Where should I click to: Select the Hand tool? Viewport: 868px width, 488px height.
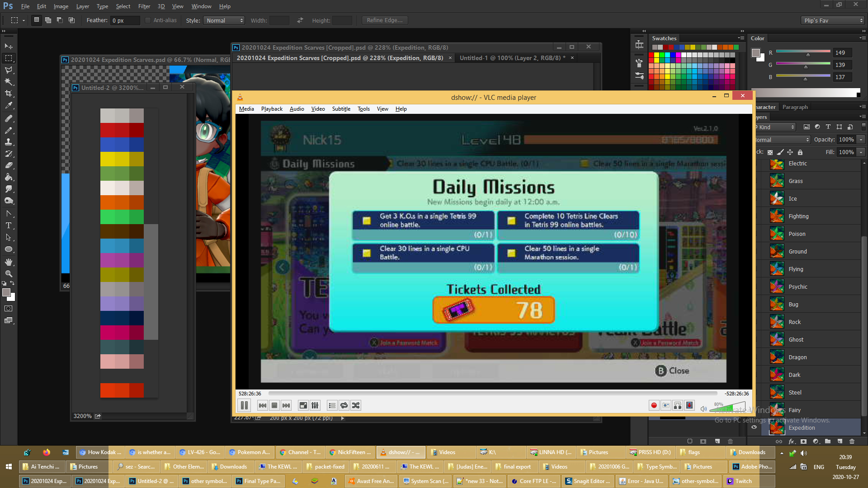pos(9,262)
